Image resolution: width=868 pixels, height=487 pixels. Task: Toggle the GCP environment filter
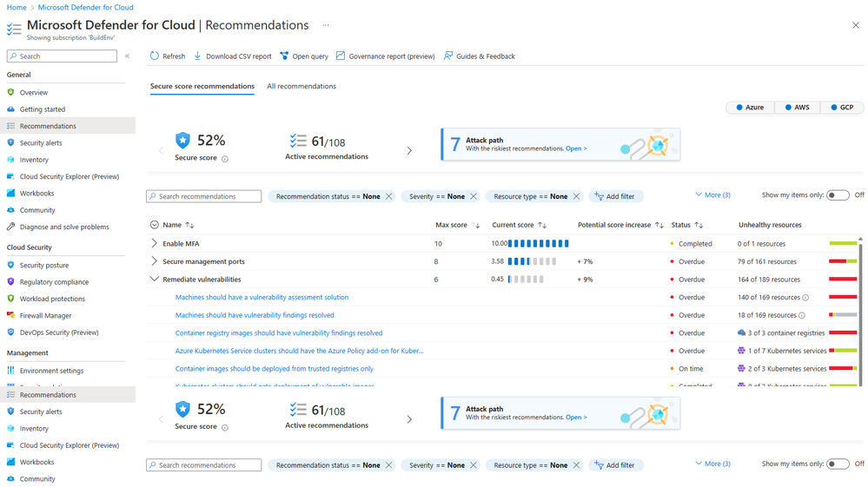point(842,108)
